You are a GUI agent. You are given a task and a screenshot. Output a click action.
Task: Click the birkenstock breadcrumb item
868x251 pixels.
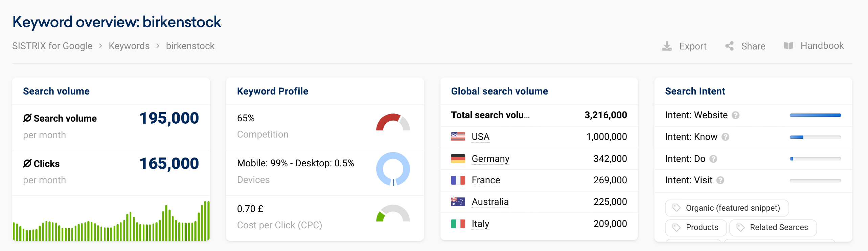(190, 46)
